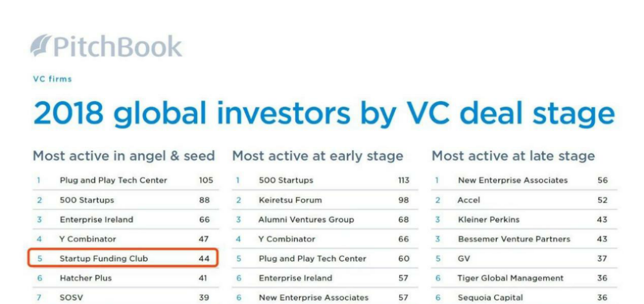Click the 2018 global investors headline

point(323,113)
